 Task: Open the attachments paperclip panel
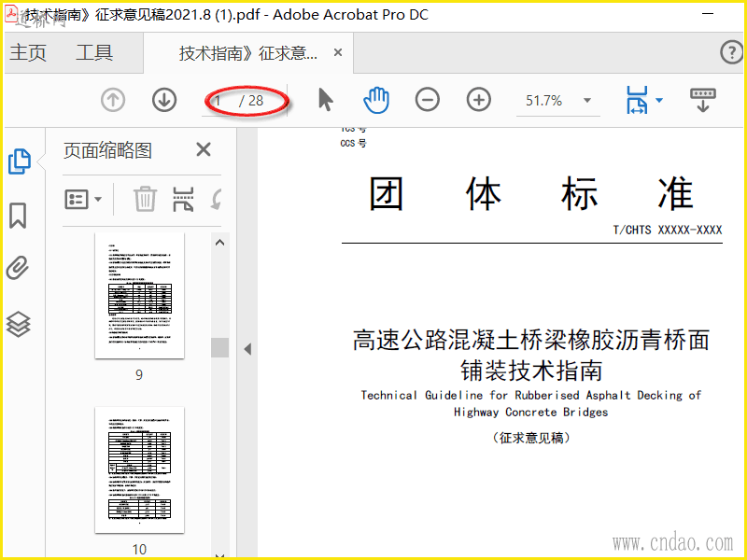[x=18, y=268]
